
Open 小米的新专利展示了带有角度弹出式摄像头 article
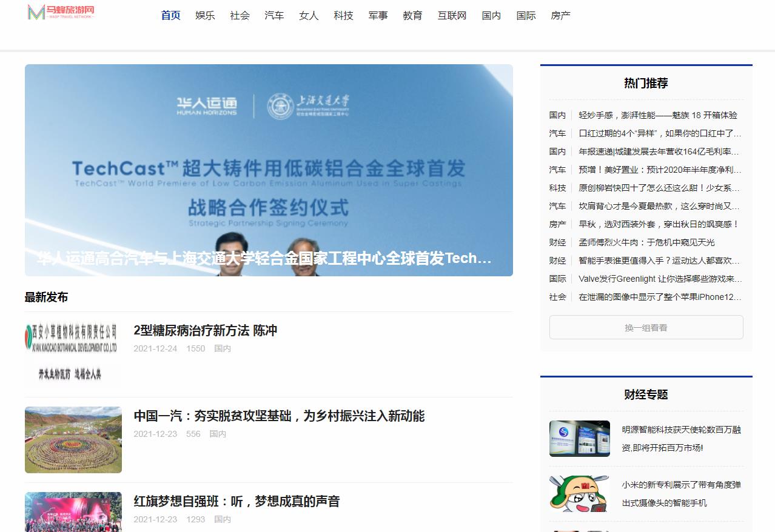pos(682,494)
